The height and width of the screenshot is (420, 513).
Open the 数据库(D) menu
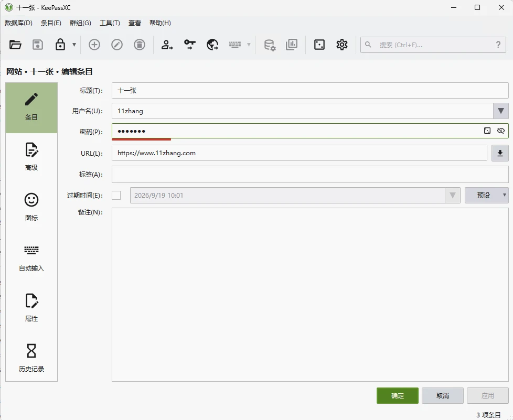click(x=19, y=23)
